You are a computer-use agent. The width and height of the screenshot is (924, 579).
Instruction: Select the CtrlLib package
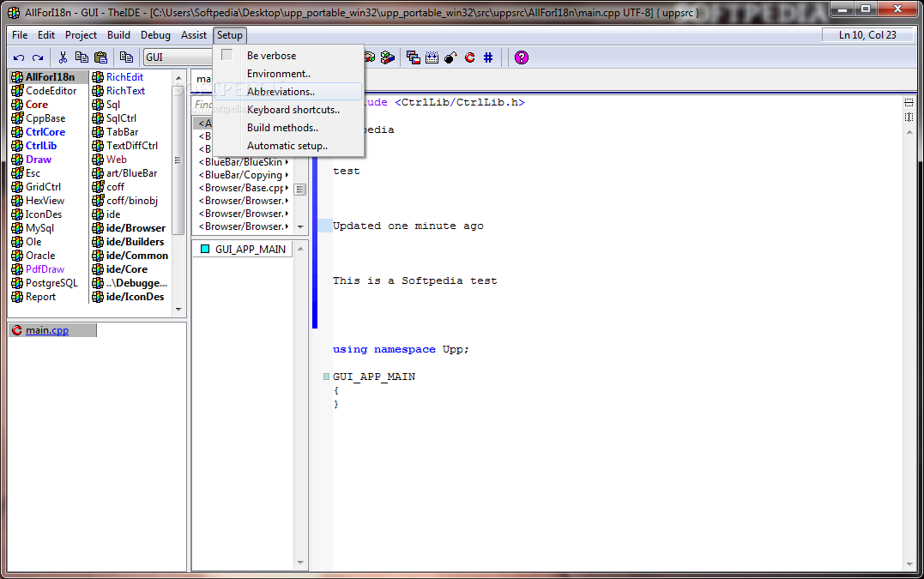click(x=41, y=146)
